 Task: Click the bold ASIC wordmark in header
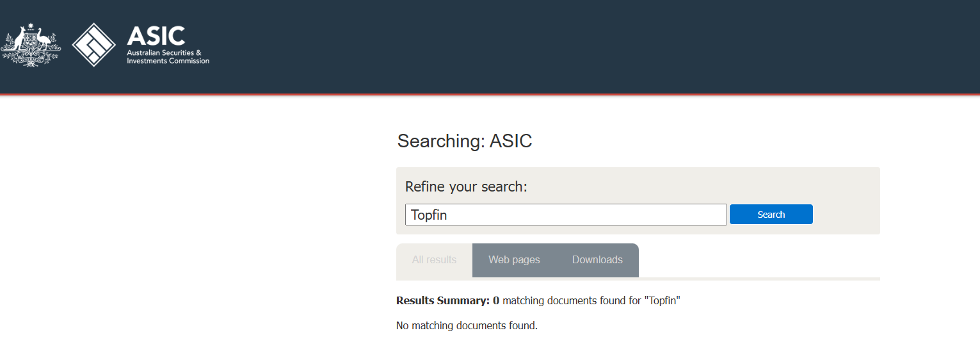156,36
